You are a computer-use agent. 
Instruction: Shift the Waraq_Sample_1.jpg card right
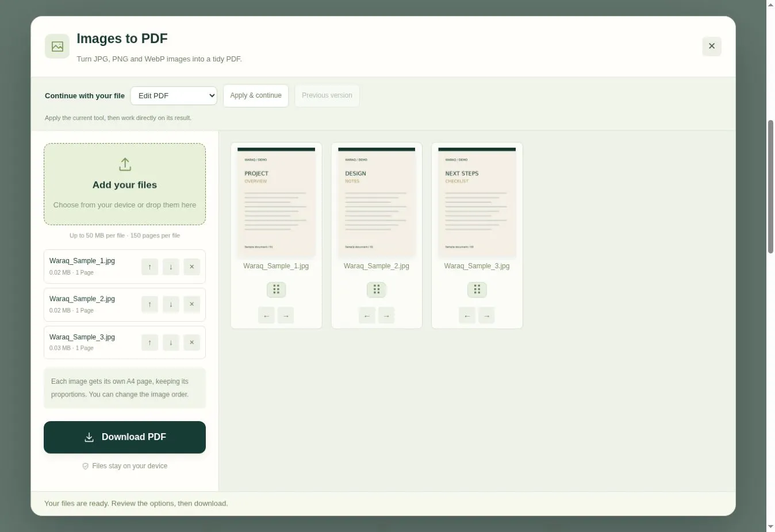coord(286,315)
